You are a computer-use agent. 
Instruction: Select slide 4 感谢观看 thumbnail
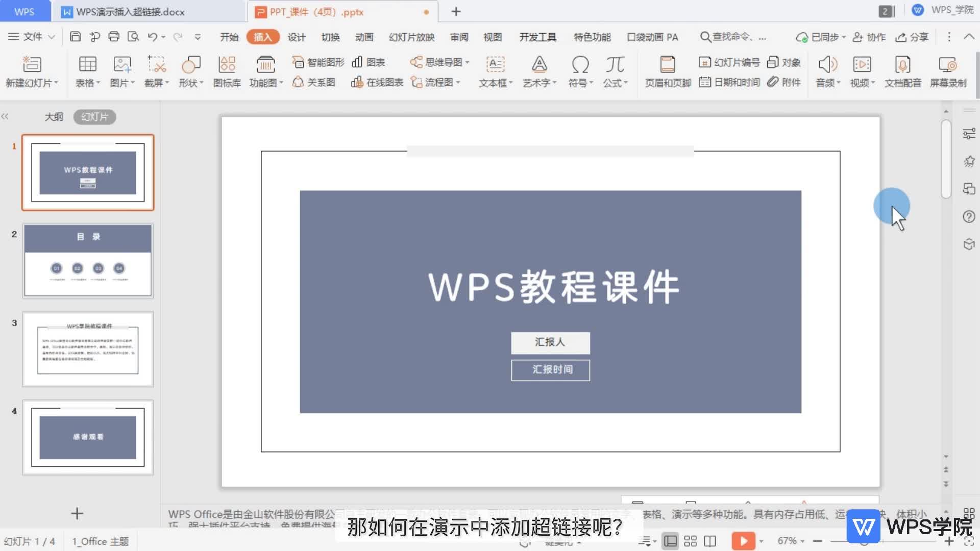(88, 437)
